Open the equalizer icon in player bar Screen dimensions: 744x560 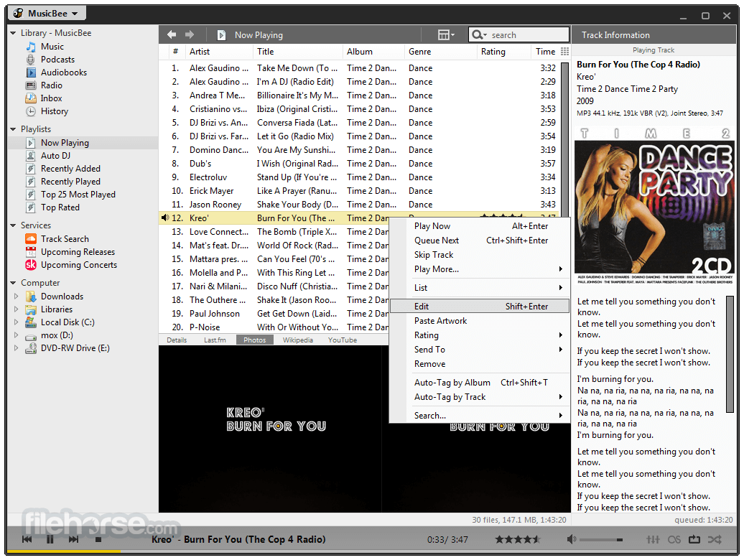click(x=653, y=539)
